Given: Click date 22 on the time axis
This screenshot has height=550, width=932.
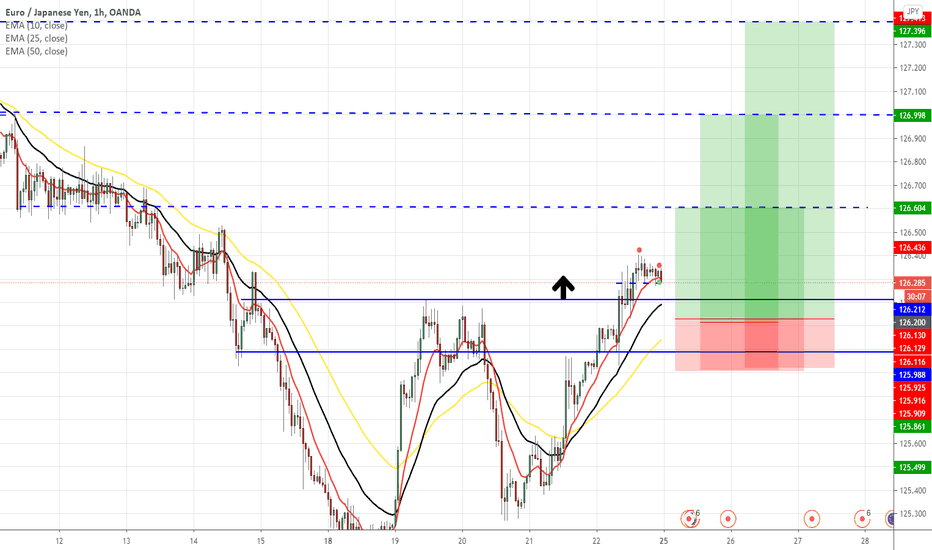Looking at the screenshot, I should tap(596, 541).
